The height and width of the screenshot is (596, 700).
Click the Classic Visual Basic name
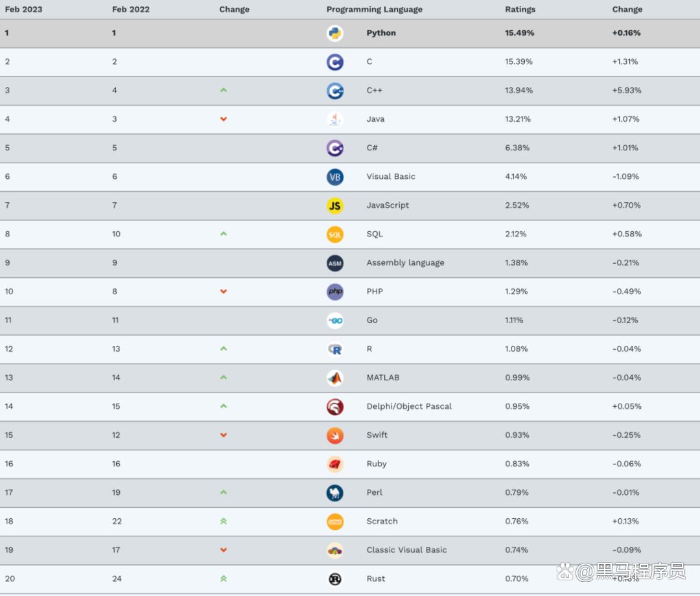point(406,550)
